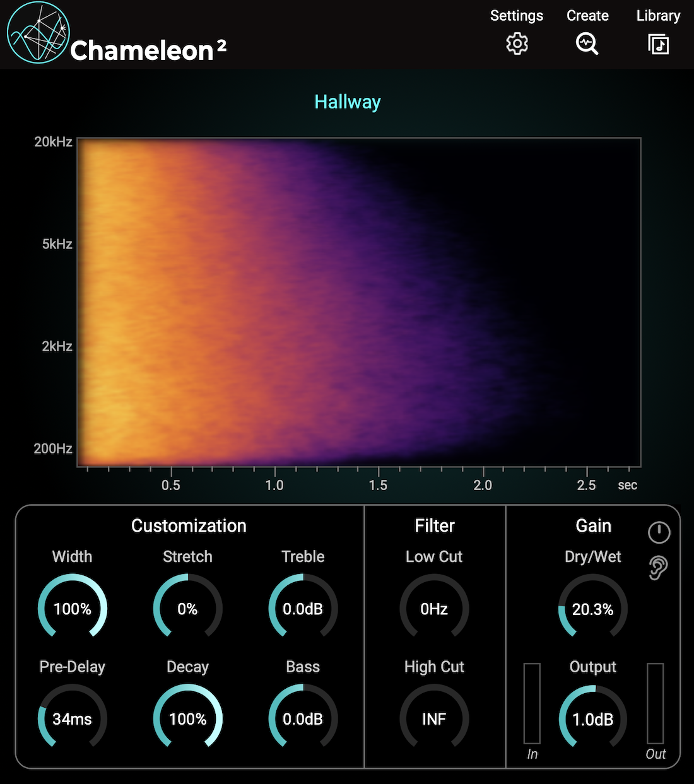694x784 pixels.
Task: Click the Width knob
Action: (73, 608)
